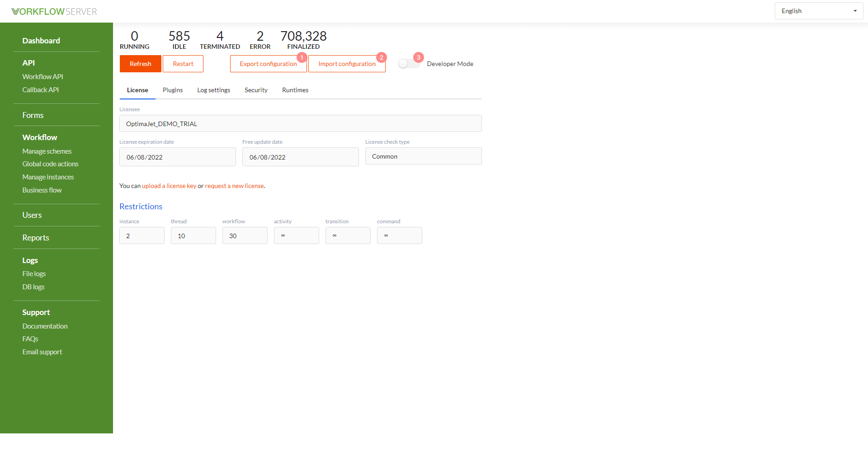Open the API sidebar section

28,63
